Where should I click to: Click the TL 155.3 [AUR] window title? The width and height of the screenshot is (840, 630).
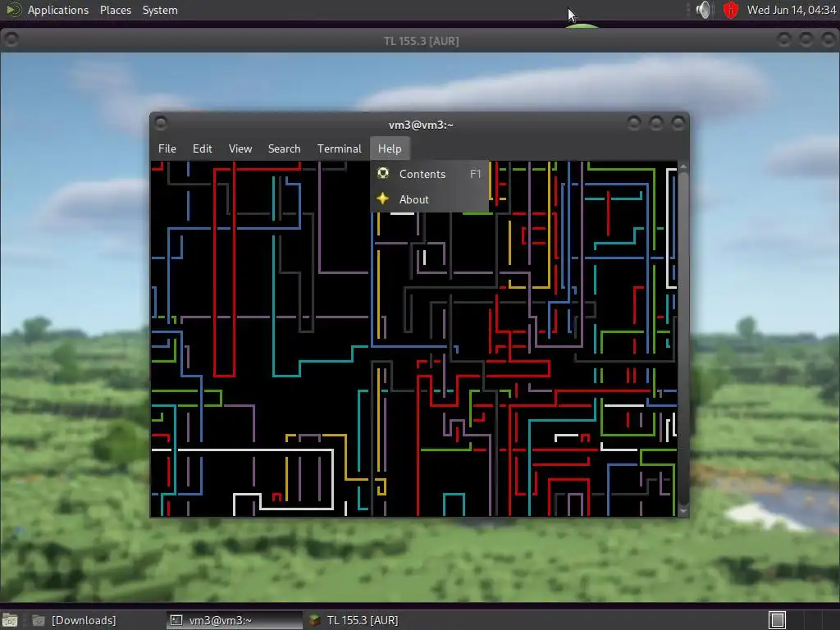click(x=421, y=41)
